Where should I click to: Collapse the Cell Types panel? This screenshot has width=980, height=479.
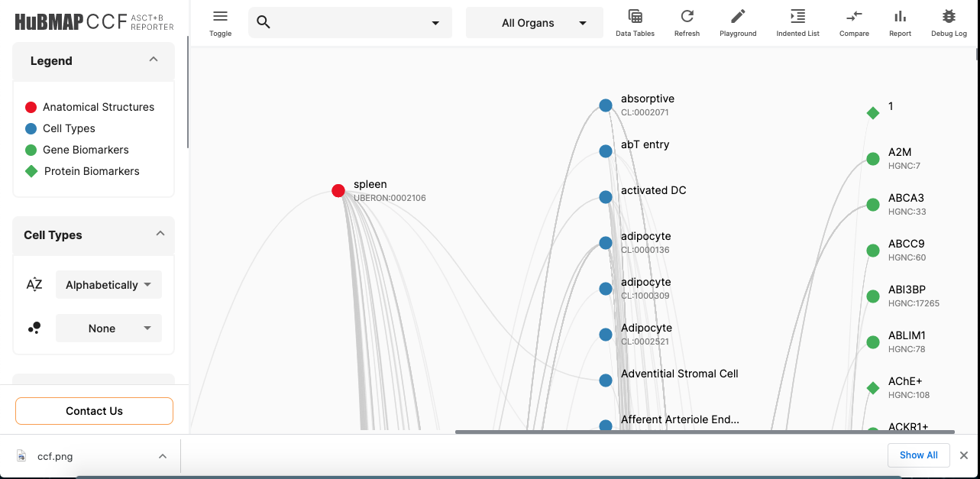160,234
